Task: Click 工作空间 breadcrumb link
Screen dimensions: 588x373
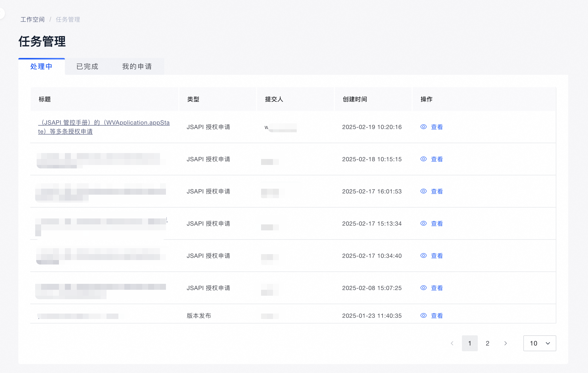Action: coord(32,19)
